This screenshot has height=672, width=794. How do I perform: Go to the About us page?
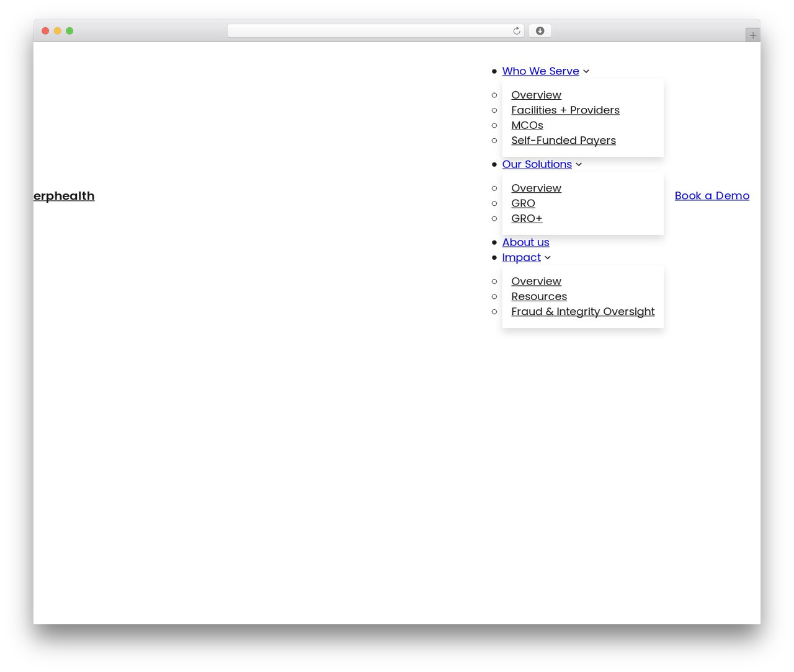click(526, 242)
